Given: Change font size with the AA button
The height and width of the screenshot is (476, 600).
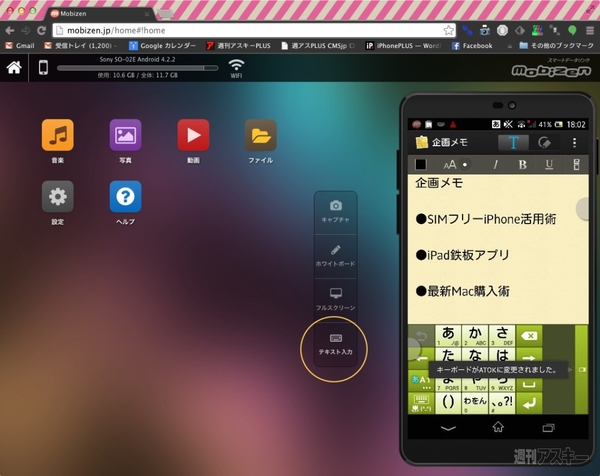Looking at the screenshot, I should 450,165.
